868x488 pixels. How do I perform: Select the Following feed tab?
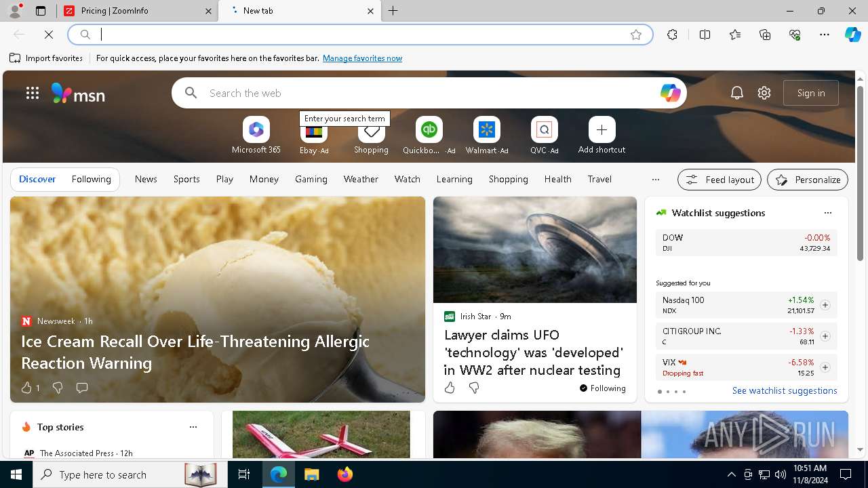(91, 179)
